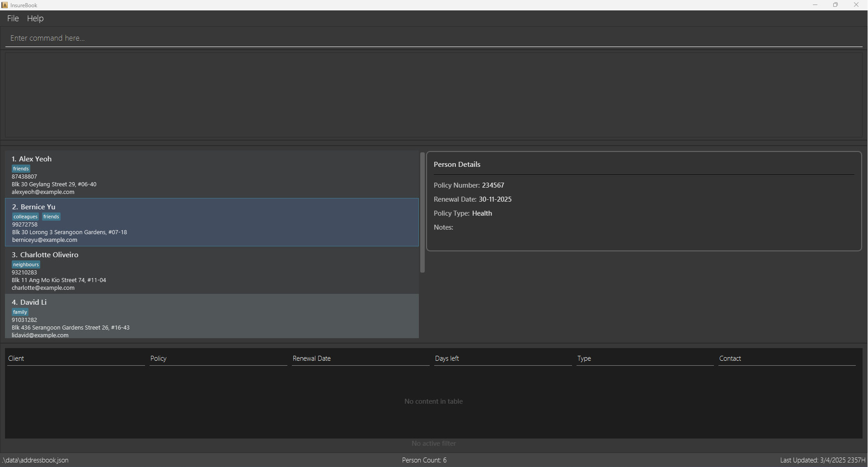Image resolution: width=868 pixels, height=467 pixels.
Task: Click the Notes label in Person Details
Action: 443,227
